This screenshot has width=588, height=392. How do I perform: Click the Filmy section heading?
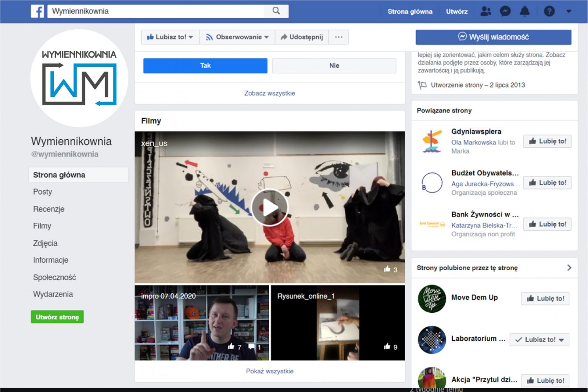coord(151,121)
